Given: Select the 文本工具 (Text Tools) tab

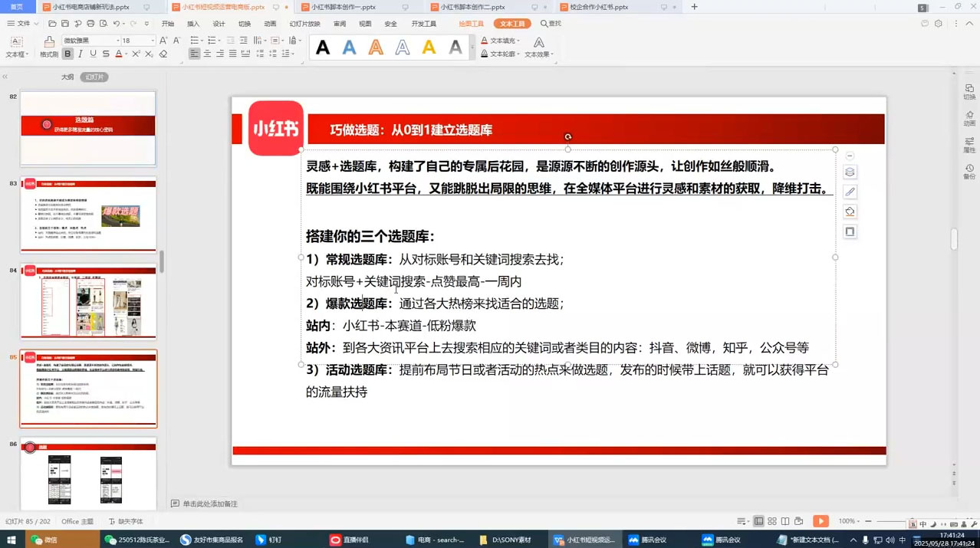Looking at the screenshot, I should click(x=511, y=23).
